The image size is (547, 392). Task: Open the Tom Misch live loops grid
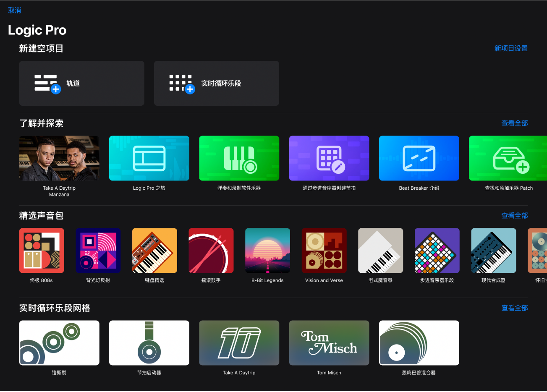tap(329, 343)
